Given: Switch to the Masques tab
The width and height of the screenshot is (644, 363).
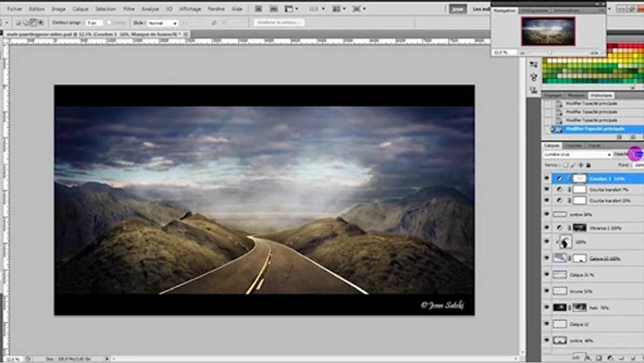Looking at the screenshot, I should click(576, 95).
